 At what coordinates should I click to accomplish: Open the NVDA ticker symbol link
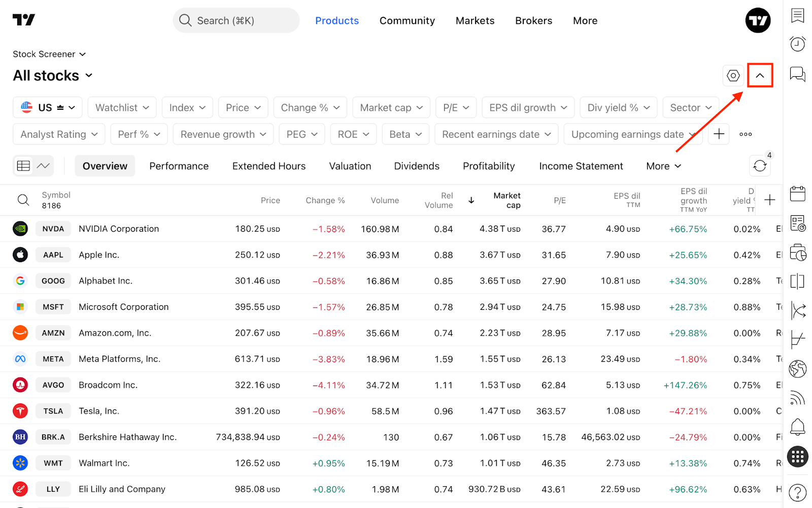(x=53, y=229)
